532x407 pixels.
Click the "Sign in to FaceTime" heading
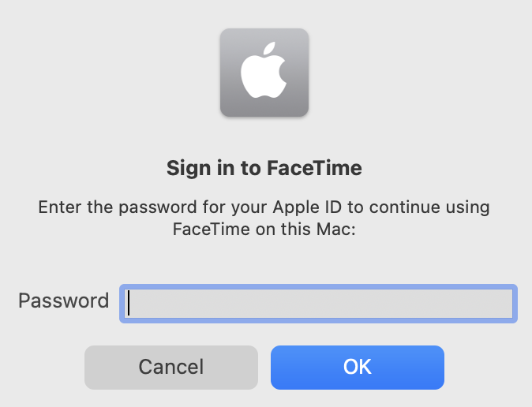coord(264,168)
